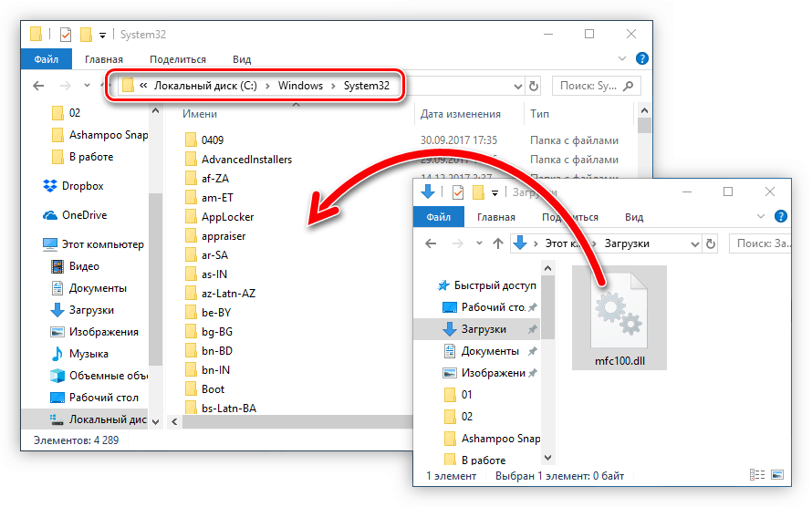Click the forward arrow in the System32 window
812x507 pixels.
(66, 86)
